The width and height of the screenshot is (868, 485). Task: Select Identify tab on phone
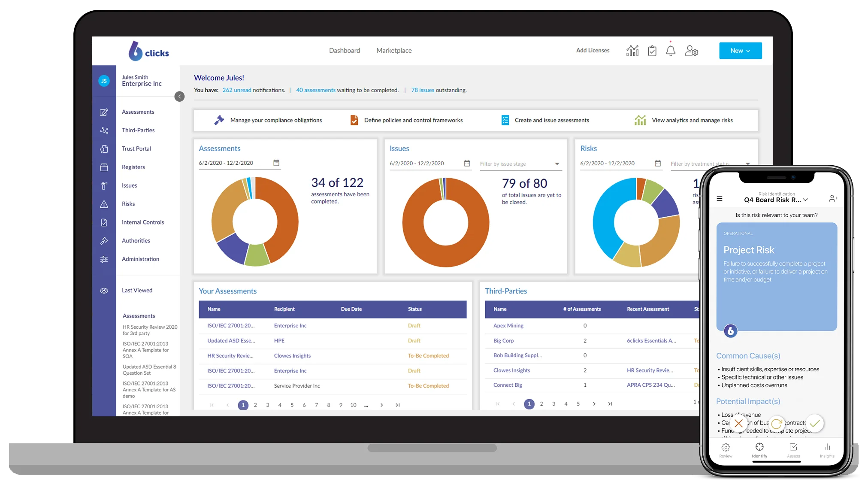pos(759,451)
